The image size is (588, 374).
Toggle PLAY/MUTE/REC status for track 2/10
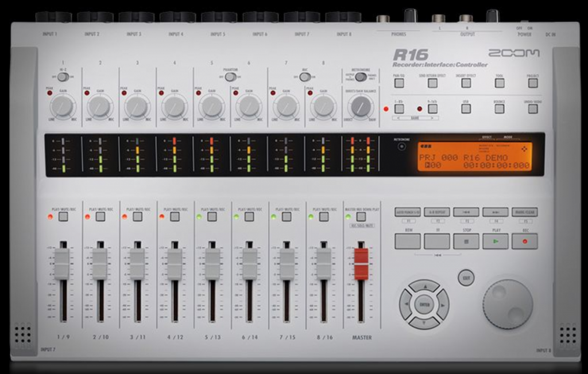(x=100, y=217)
